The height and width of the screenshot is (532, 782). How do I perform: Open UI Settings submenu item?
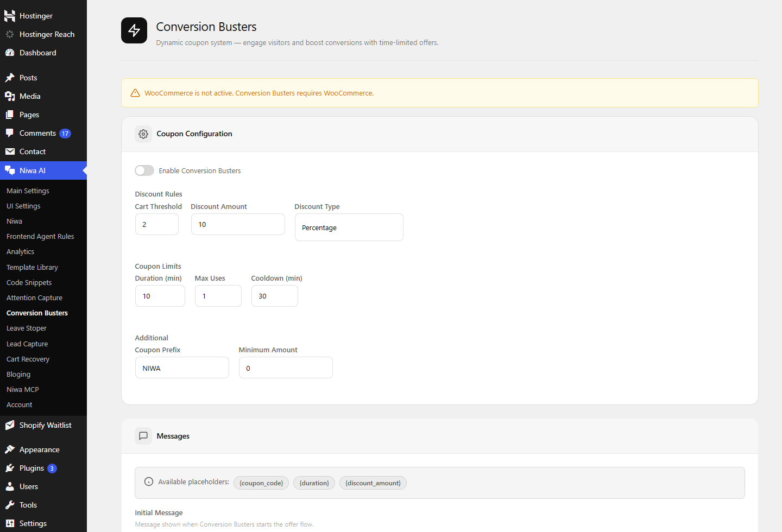click(23, 206)
